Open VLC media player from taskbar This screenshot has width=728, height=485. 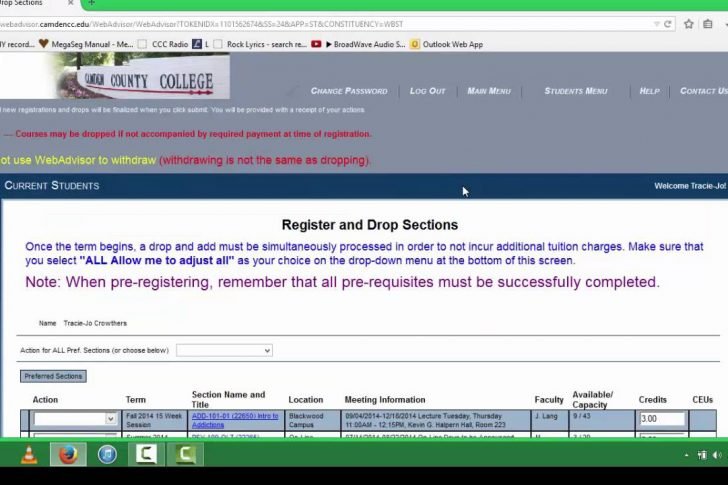(x=28, y=455)
